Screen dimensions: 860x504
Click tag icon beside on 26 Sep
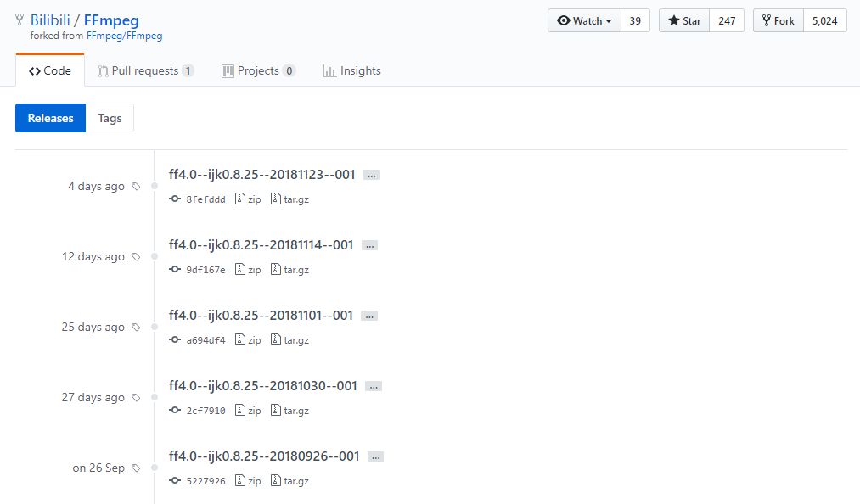(136, 468)
